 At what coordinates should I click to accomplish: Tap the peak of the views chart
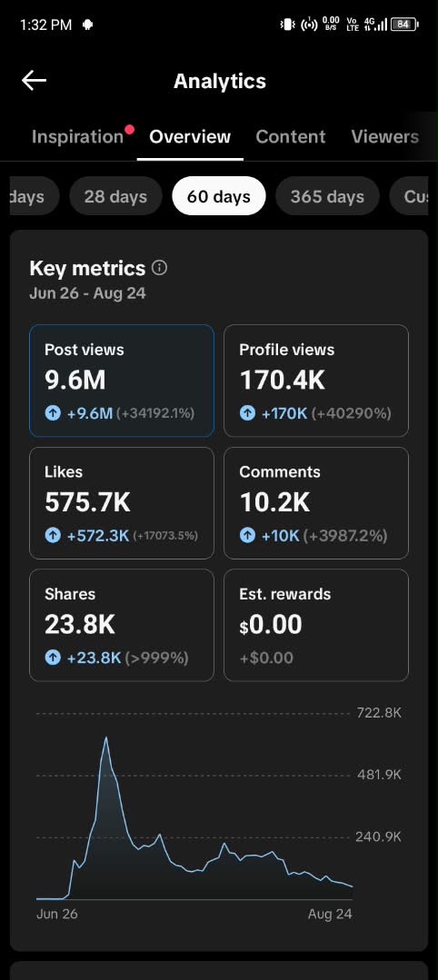(x=105, y=738)
